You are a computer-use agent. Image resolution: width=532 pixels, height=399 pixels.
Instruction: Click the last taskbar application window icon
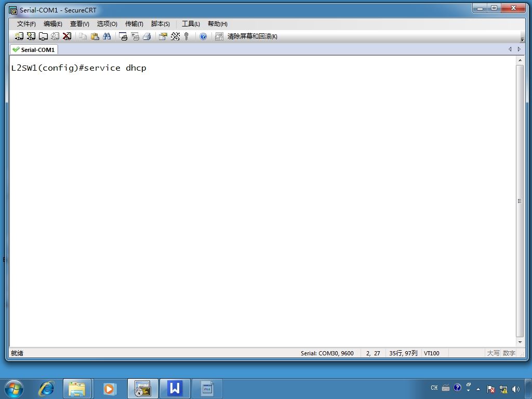coord(207,389)
